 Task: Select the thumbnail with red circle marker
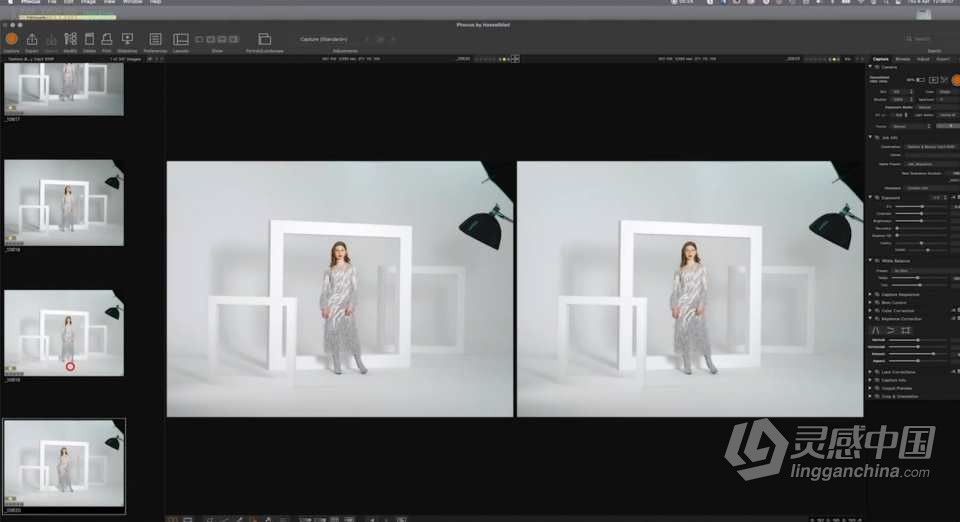click(x=63, y=332)
